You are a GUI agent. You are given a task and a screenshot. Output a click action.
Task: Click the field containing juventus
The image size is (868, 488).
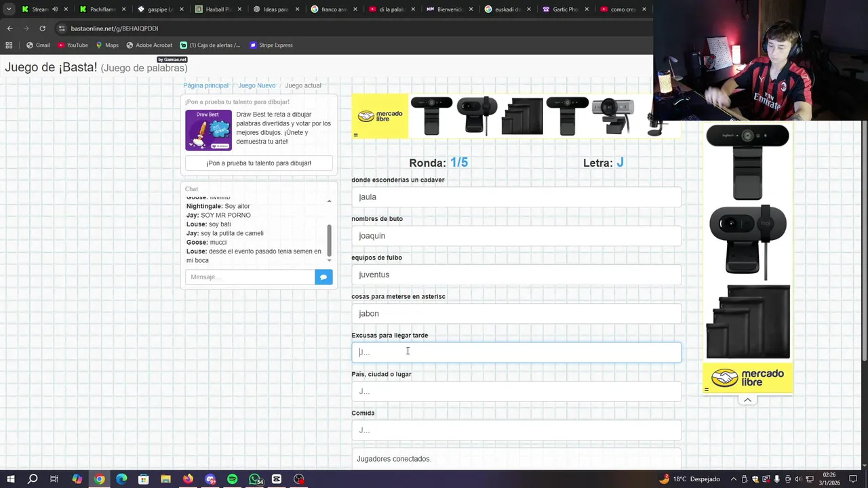pos(516,274)
